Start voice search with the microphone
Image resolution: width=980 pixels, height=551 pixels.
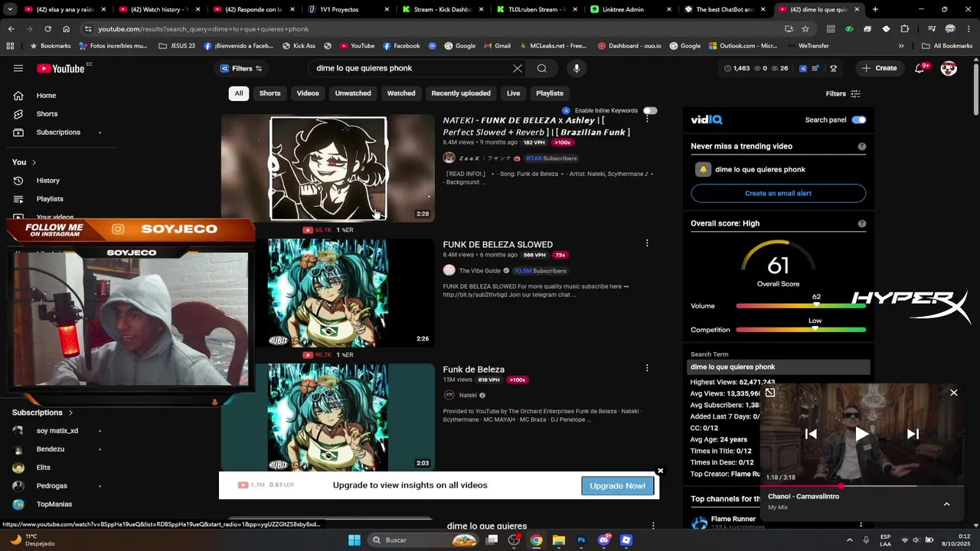coord(577,68)
